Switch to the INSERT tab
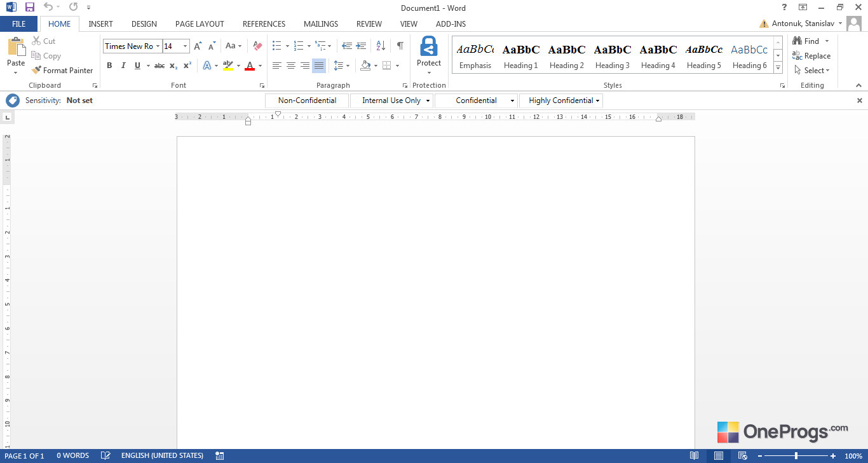Image resolution: width=868 pixels, height=463 pixels. coord(100,24)
